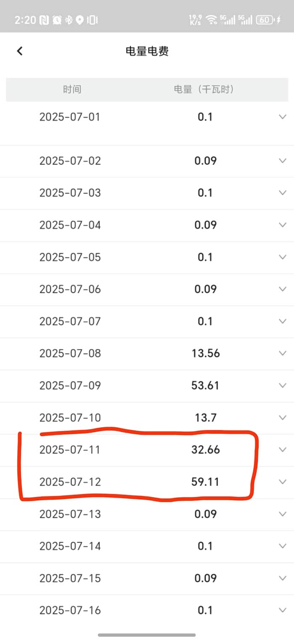Tap the 电量（千瓦时）column header
The width and height of the screenshot is (294, 644).
(x=205, y=89)
